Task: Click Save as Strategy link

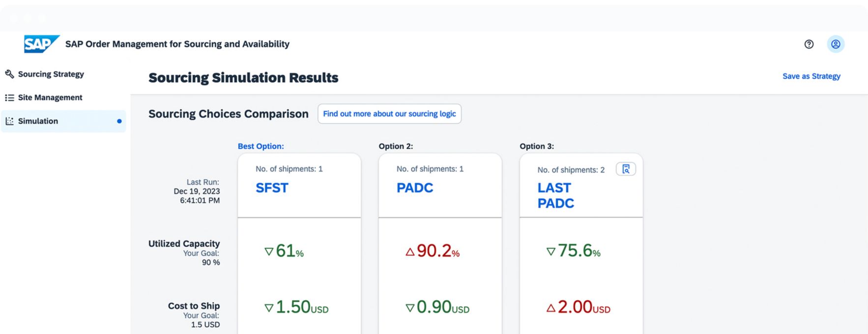Action: 811,76
